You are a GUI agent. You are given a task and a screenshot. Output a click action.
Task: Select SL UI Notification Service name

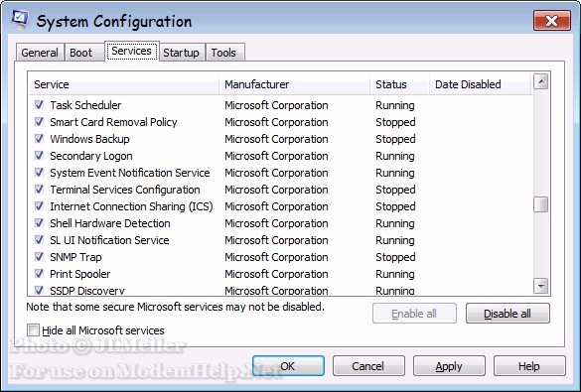point(109,240)
